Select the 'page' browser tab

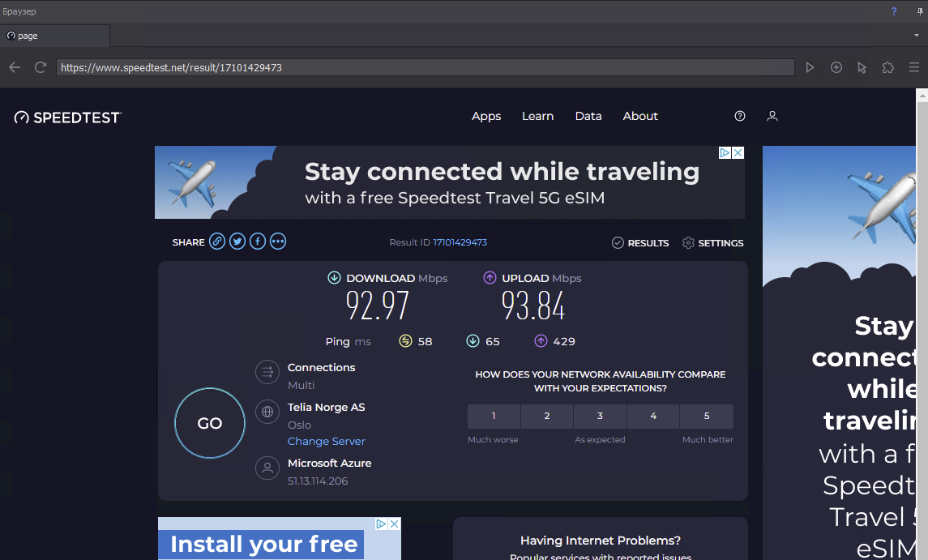(x=54, y=36)
